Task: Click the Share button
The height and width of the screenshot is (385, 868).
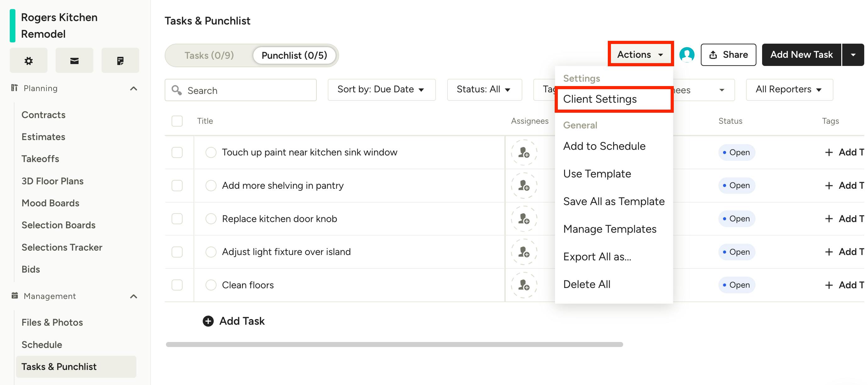Action: tap(728, 55)
